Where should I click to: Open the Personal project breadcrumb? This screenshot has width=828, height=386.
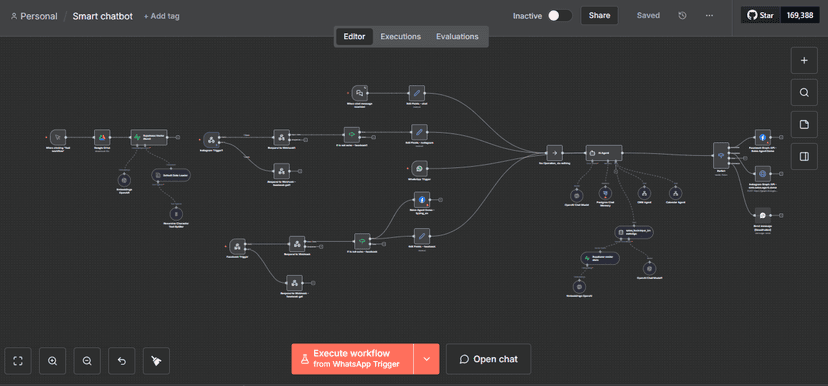point(34,16)
